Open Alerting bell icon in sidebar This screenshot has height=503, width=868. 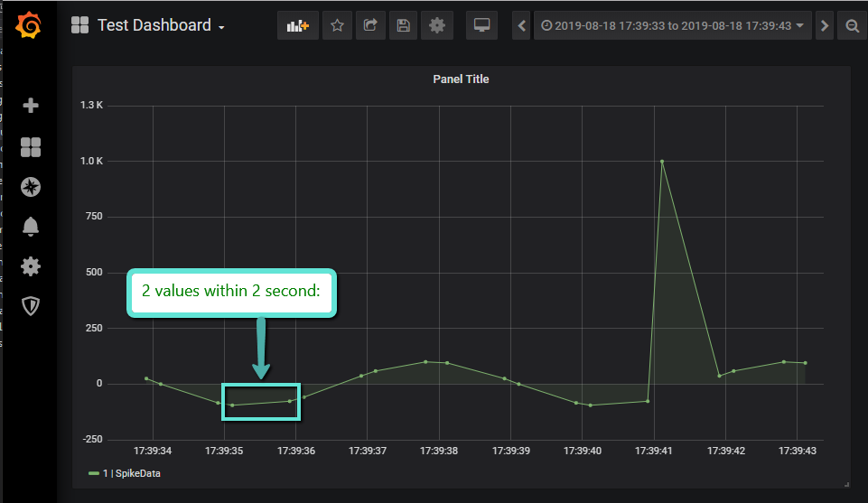pos(31,227)
